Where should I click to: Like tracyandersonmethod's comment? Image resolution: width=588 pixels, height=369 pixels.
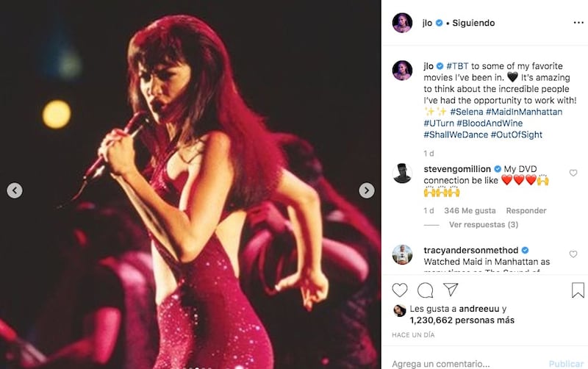point(573,254)
